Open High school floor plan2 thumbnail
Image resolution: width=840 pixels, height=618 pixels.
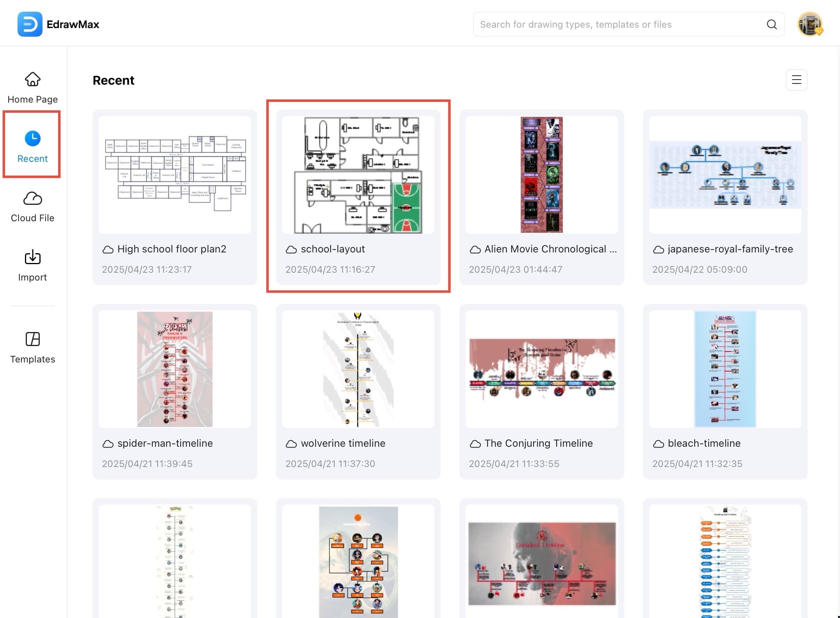click(x=175, y=175)
